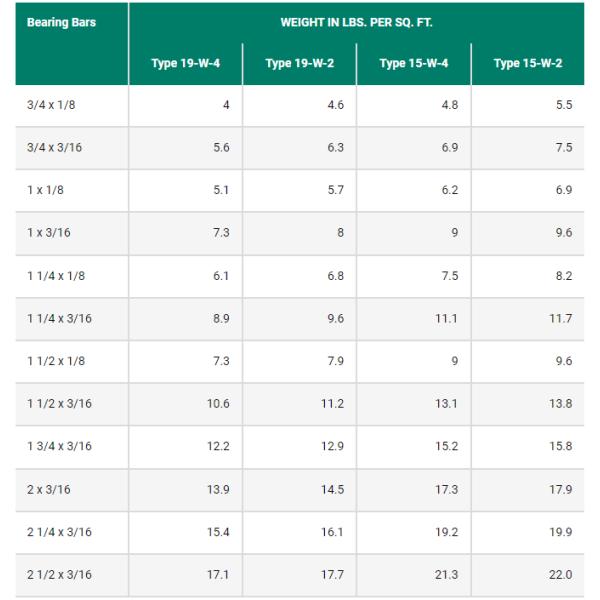The height and width of the screenshot is (600, 600).
Task: Click the 2 x 3/16 row label
Action: click(50, 489)
